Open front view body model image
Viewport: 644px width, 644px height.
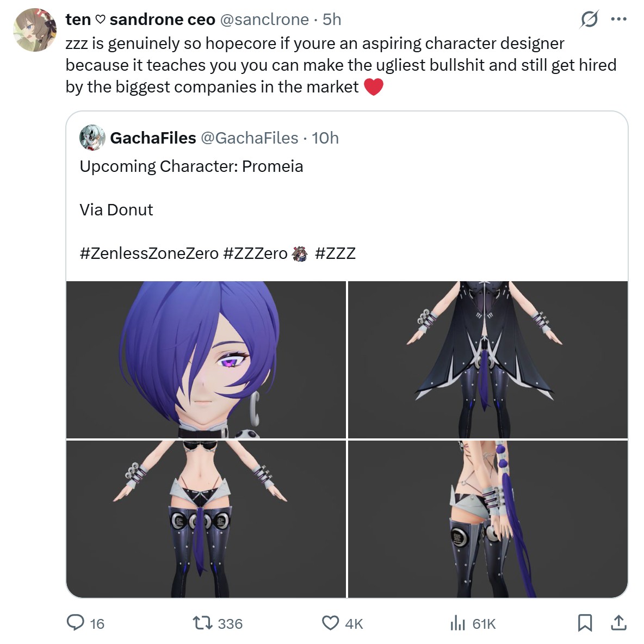pyautogui.click(x=206, y=519)
